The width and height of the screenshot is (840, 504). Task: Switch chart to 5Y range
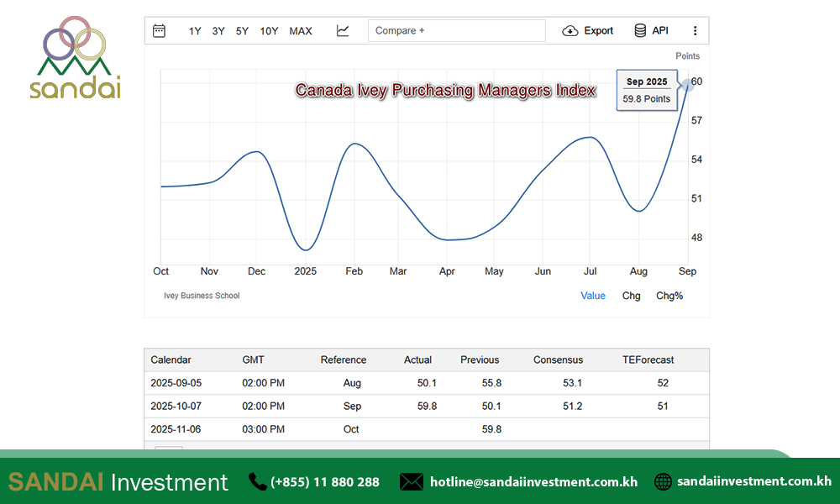point(242,31)
